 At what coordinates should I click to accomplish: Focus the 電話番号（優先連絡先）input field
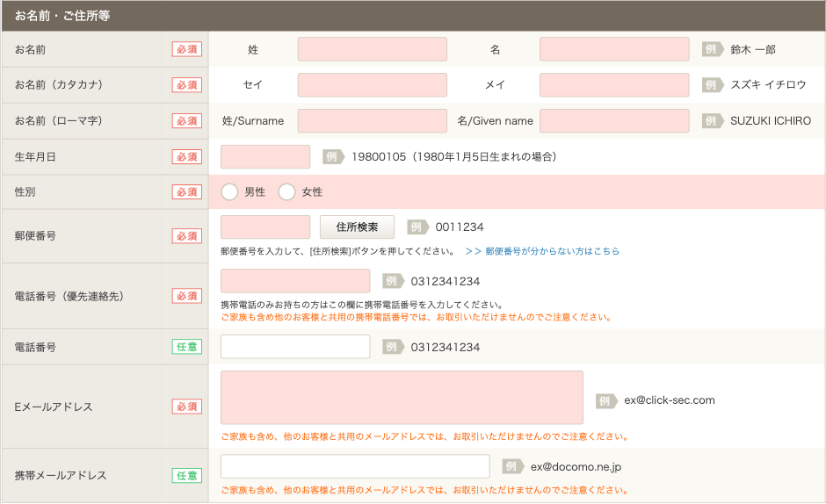[295, 281]
